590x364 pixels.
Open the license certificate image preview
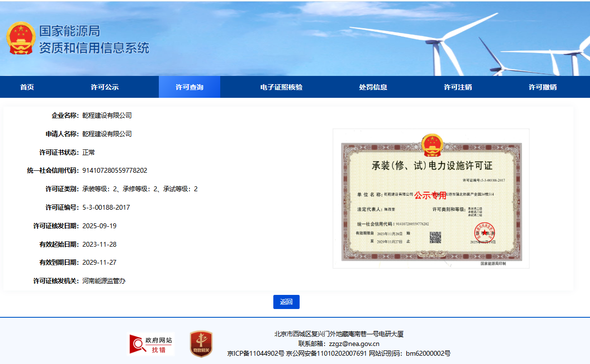click(431, 199)
